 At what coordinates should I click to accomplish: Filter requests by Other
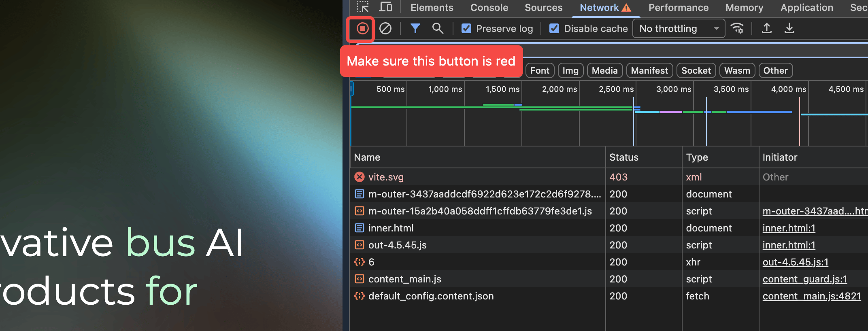[775, 70]
